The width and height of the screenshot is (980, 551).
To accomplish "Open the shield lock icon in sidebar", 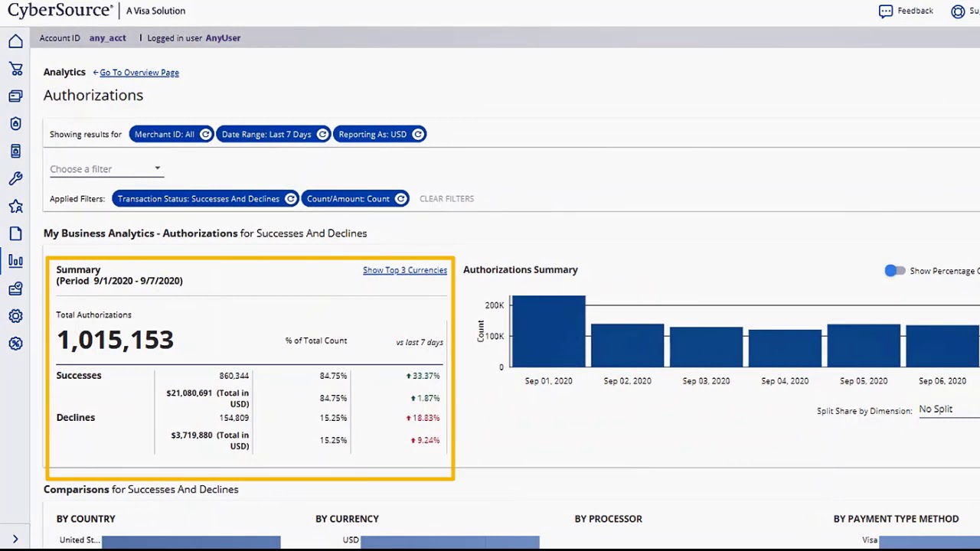I will tap(15, 124).
